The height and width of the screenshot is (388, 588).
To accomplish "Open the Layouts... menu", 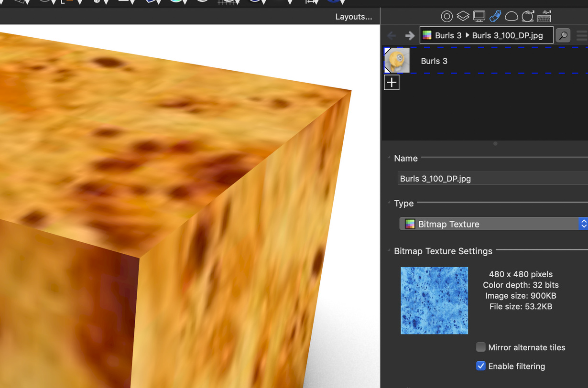I will pyautogui.click(x=354, y=17).
